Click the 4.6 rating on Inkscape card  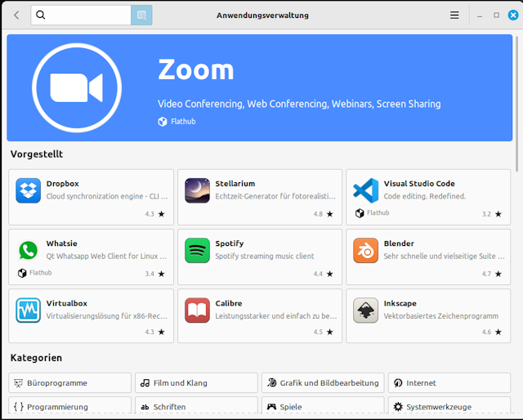pos(486,332)
